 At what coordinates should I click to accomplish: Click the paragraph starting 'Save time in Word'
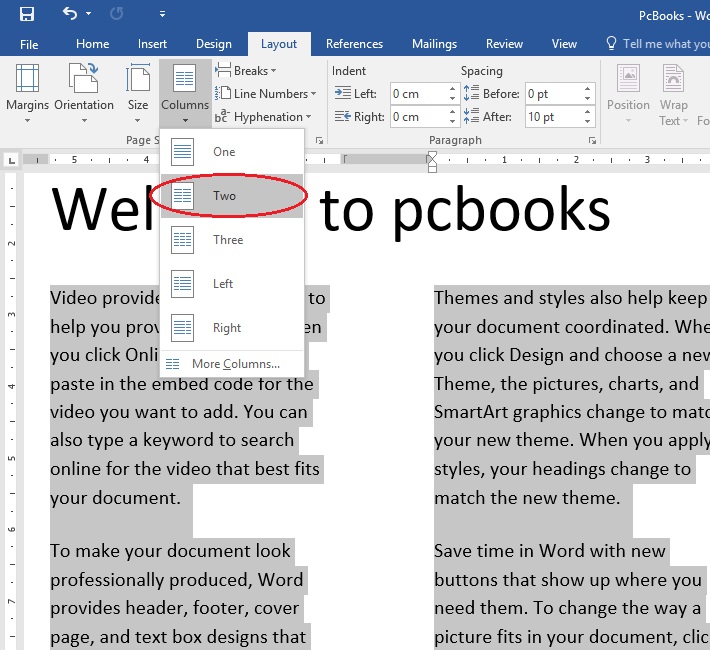click(570, 594)
